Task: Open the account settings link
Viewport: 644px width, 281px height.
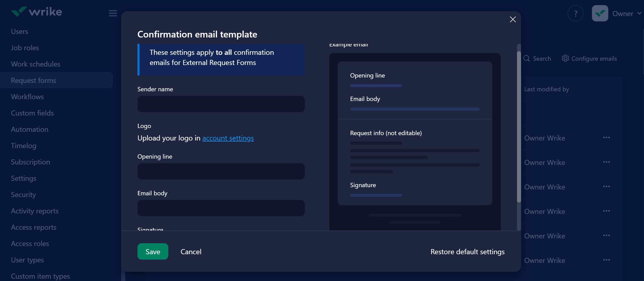Action: pyautogui.click(x=228, y=138)
